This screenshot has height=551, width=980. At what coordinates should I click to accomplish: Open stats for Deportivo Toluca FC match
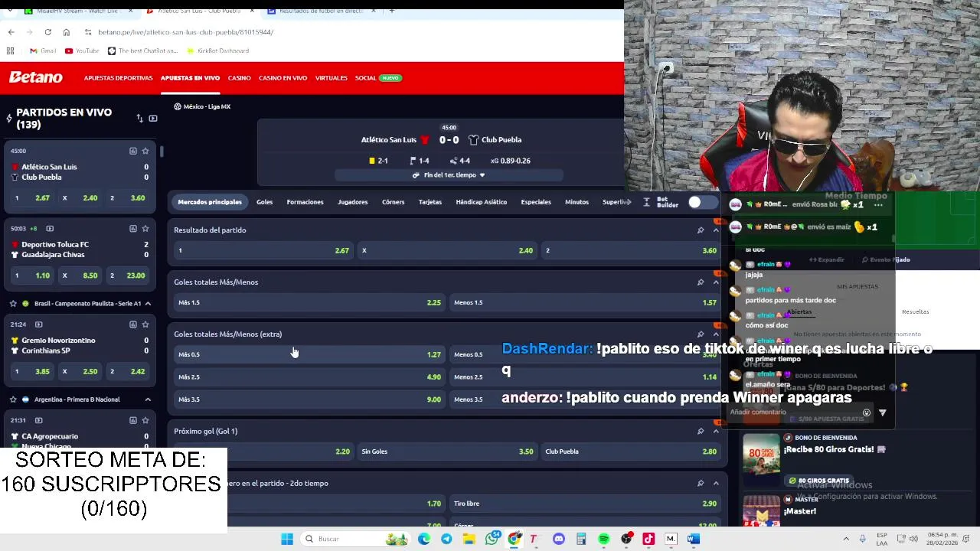(x=132, y=229)
